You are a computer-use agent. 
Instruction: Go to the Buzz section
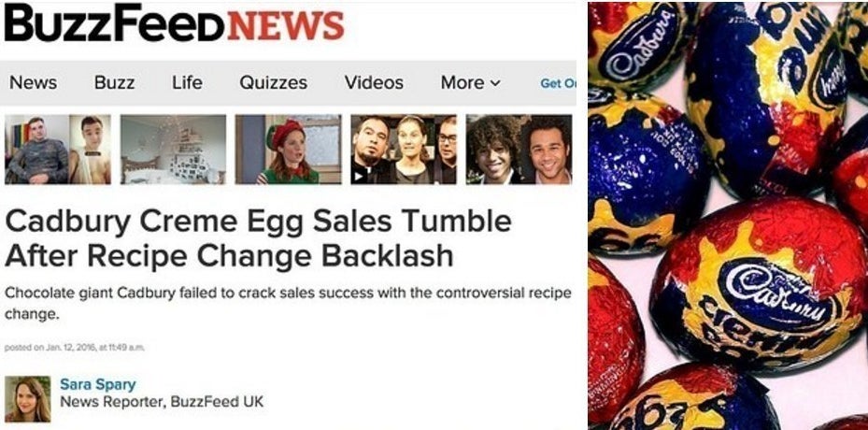pos(114,83)
